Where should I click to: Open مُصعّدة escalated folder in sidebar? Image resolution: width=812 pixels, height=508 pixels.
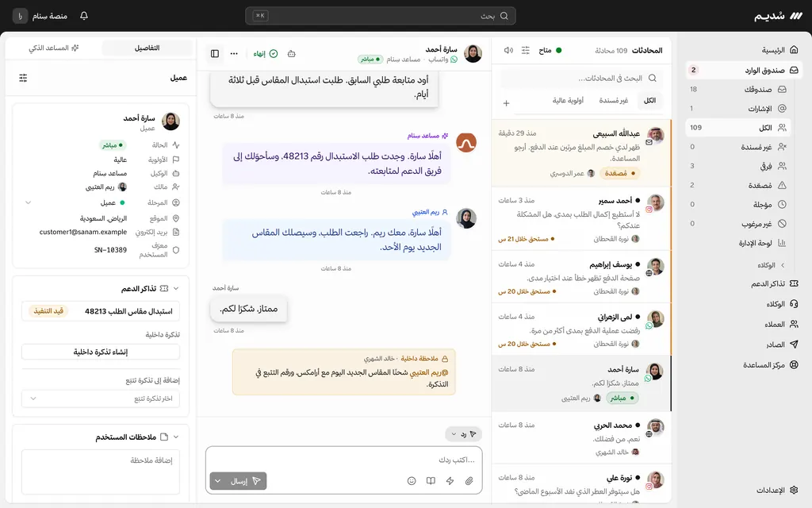[x=738, y=185]
